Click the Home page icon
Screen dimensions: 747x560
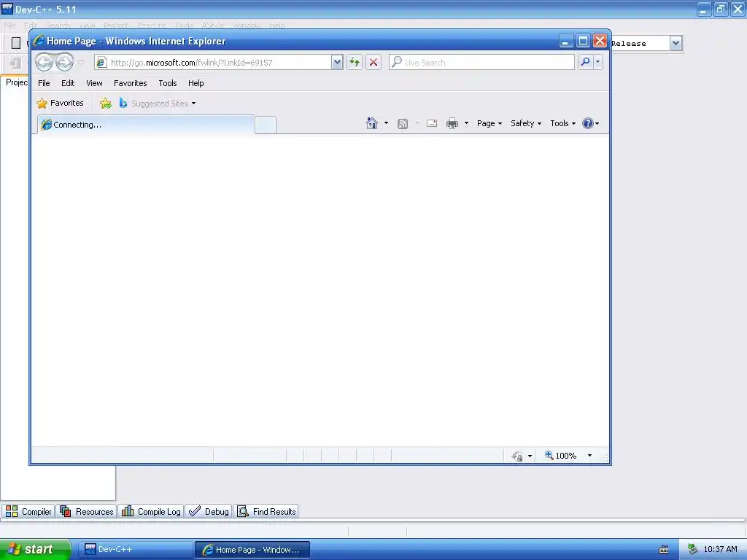pyautogui.click(x=371, y=123)
